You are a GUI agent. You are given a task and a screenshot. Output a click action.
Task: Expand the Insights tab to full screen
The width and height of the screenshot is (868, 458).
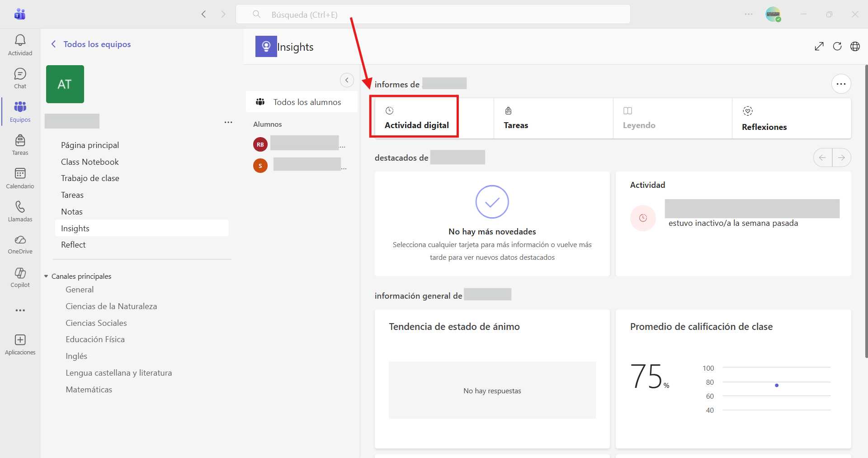[819, 46]
